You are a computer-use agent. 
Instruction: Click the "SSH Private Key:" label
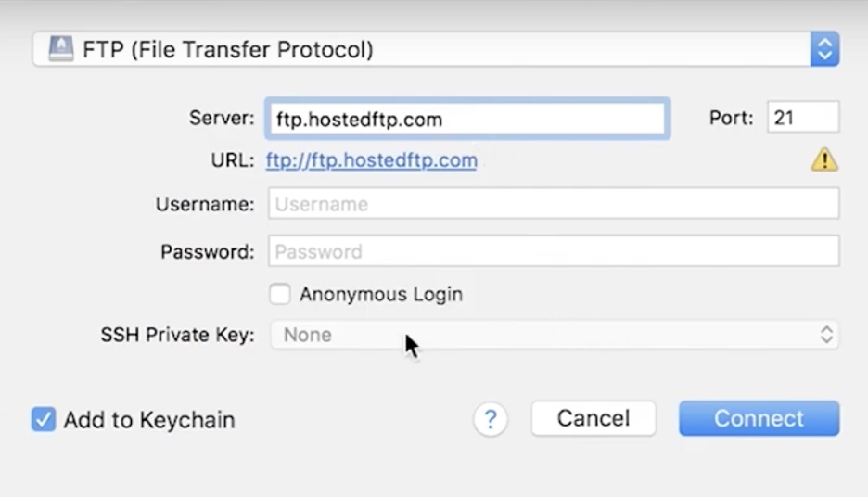pos(177,335)
